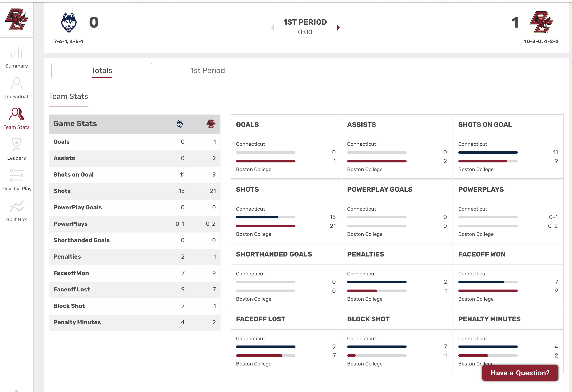The image size is (572, 392).
Task: Click Boston College's score 1 in scoreboard
Action: tap(515, 22)
